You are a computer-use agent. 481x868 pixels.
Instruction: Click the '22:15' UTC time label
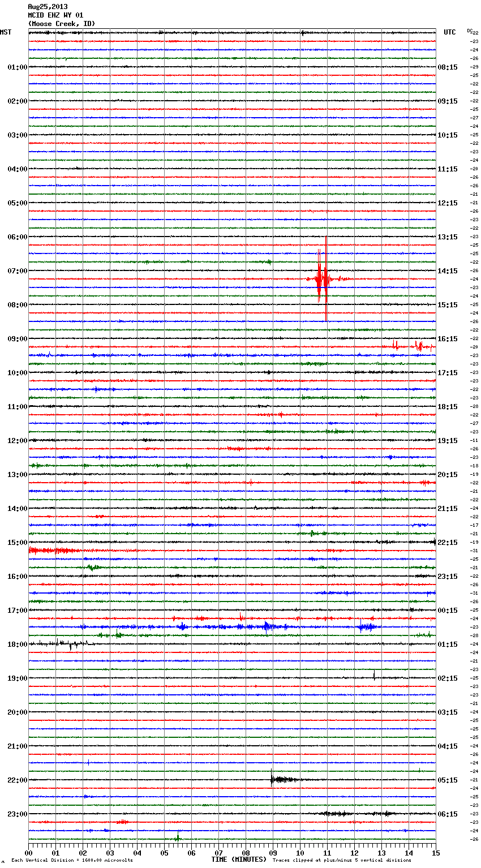pyautogui.click(x=448, y=543)
